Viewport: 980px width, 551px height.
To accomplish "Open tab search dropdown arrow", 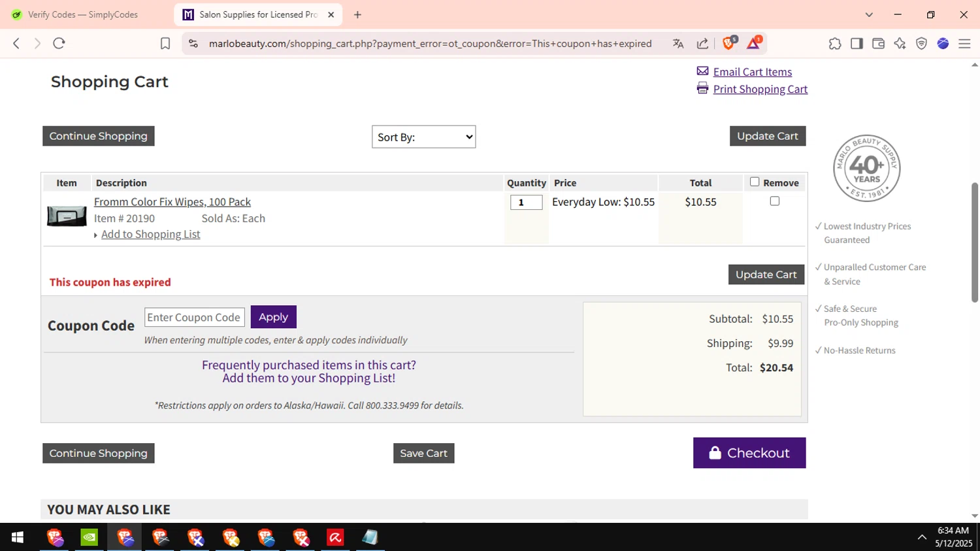I will pyautogui.click(x=869, y=14).
